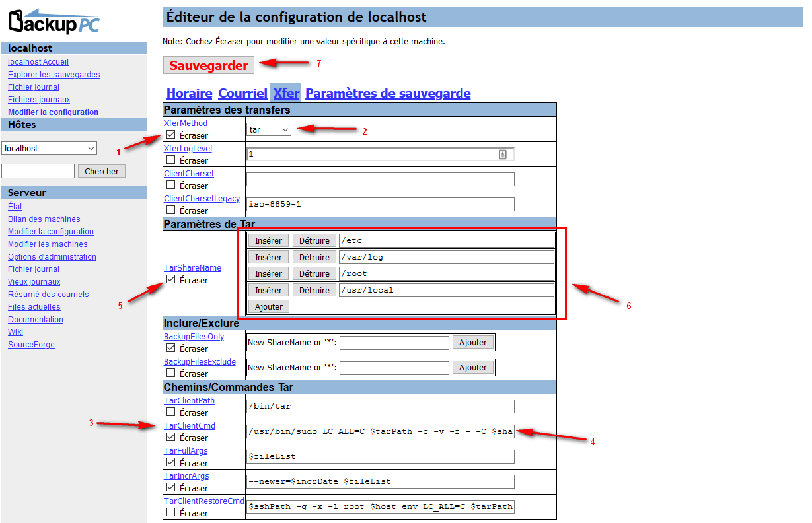
Task: Click the icon inside XferLogLevel field
Action: click(502, 155)
